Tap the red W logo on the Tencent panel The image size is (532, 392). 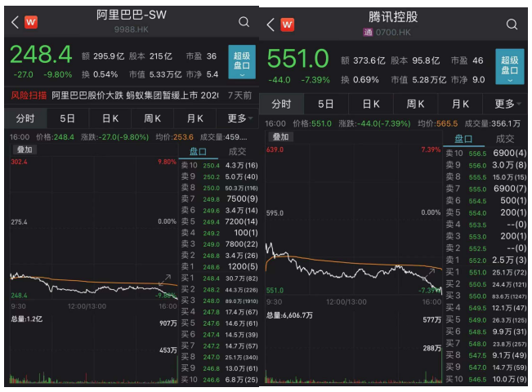pyautogui.click(x=287, y=24)
